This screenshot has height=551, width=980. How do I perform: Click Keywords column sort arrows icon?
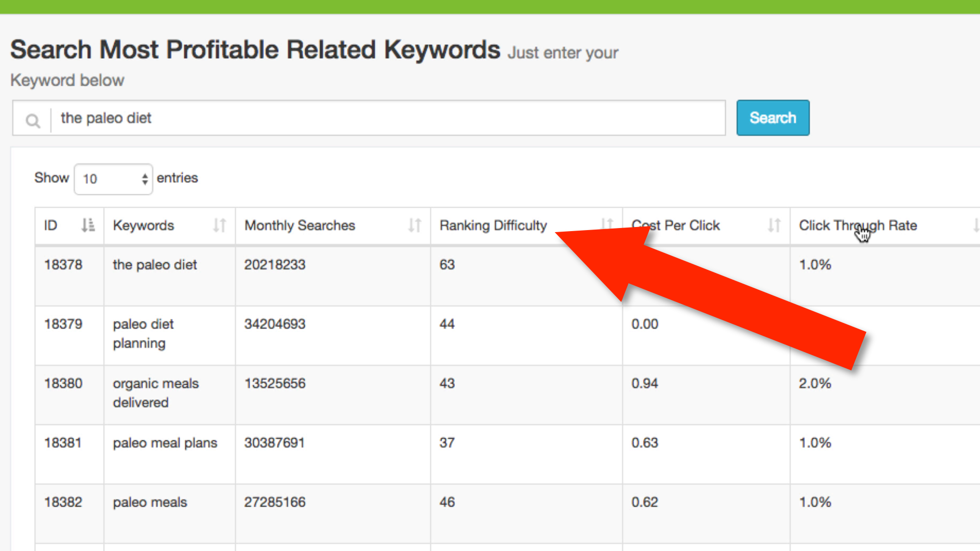tap(219, 225)
